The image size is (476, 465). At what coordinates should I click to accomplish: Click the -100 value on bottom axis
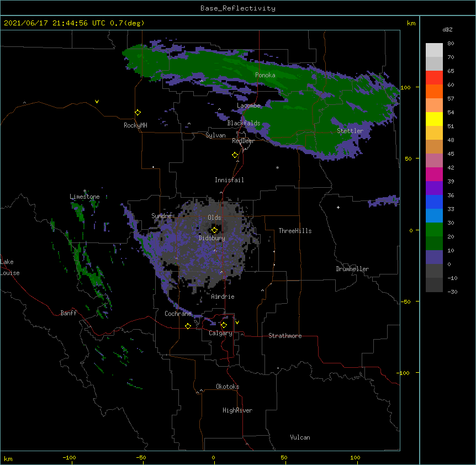69,457
